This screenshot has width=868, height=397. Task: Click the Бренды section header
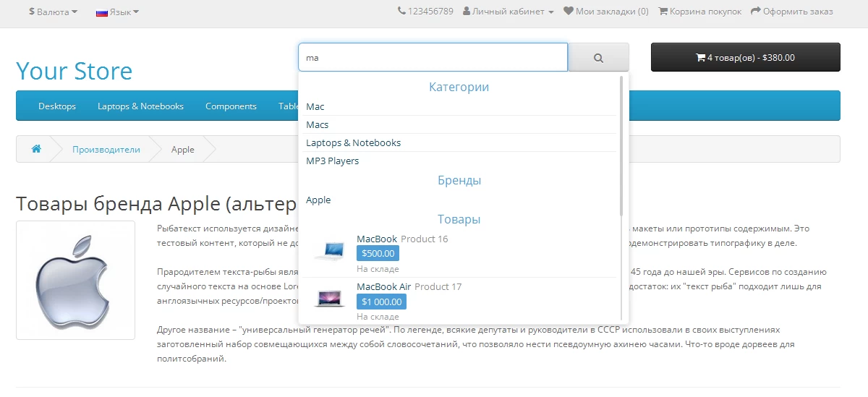pos(459,180)
